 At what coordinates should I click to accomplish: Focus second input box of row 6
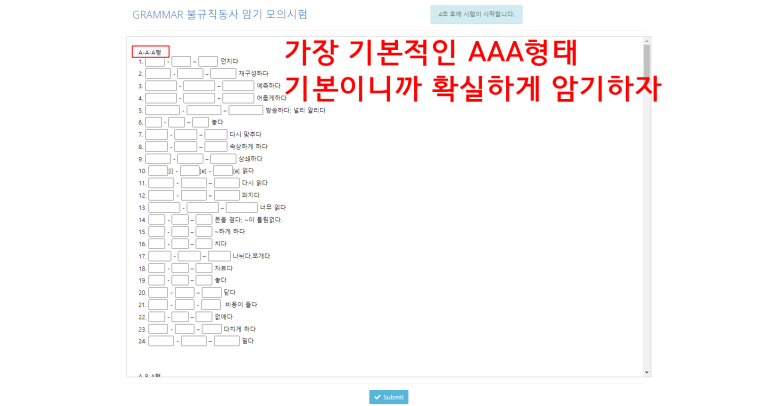pyautogui.click(x=176, y=122)
